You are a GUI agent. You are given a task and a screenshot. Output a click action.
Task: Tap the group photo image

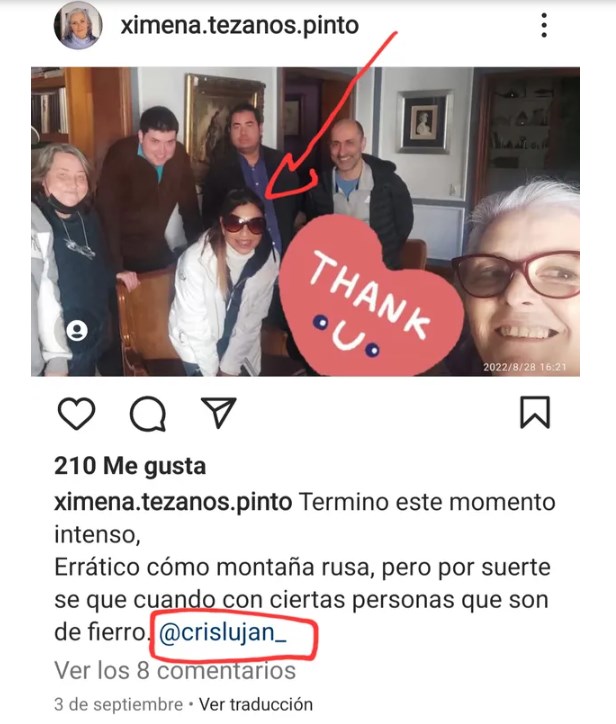(305, 222)
